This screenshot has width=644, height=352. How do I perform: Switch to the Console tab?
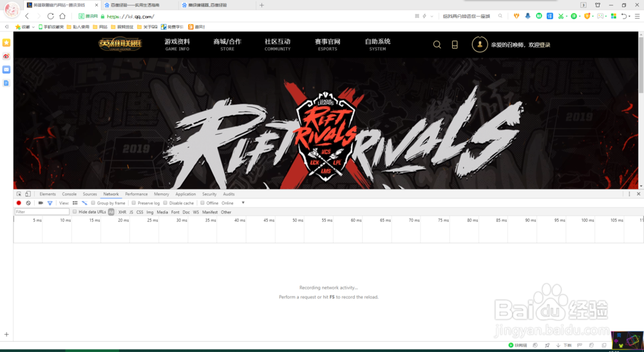click(70, 194)
